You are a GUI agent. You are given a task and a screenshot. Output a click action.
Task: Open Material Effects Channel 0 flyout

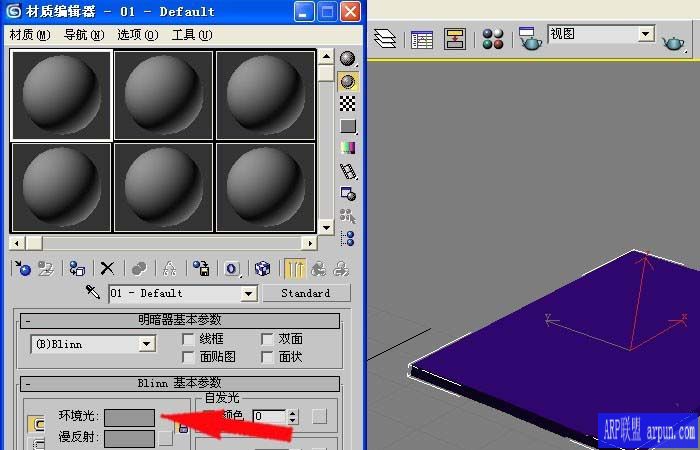[x=232, y=268]
